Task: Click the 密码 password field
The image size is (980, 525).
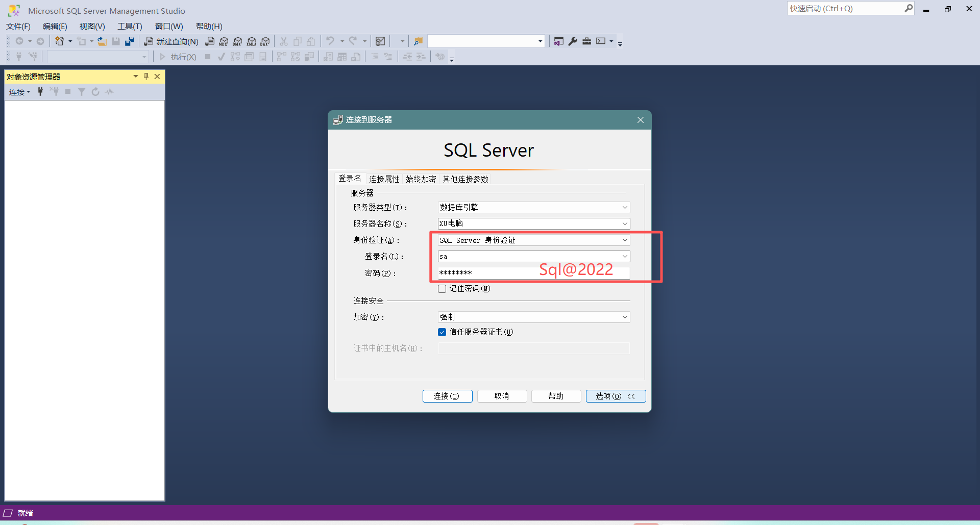Action: click(x=534, y=273)
